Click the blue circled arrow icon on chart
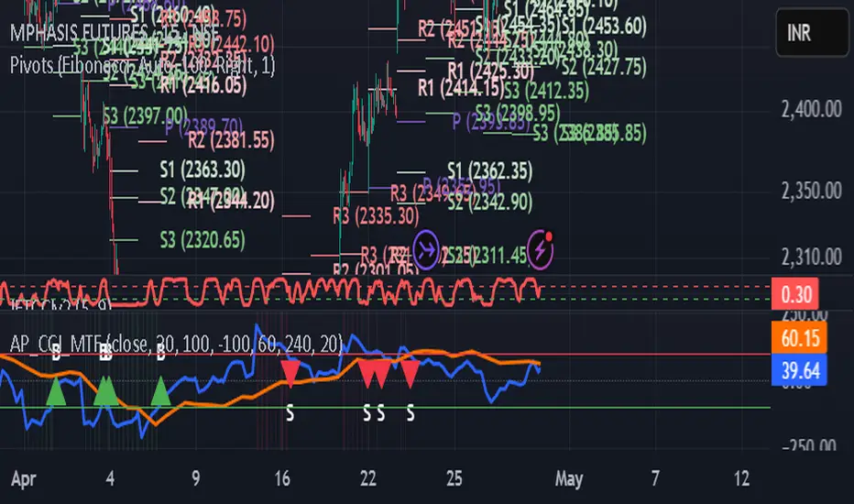The image size is (854, 504). coord(425,251)
